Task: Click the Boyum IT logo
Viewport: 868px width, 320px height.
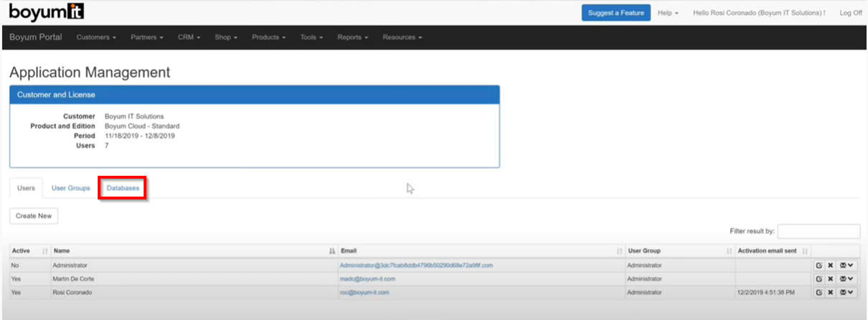Action: pyautogui.click(x=45, y=12)
